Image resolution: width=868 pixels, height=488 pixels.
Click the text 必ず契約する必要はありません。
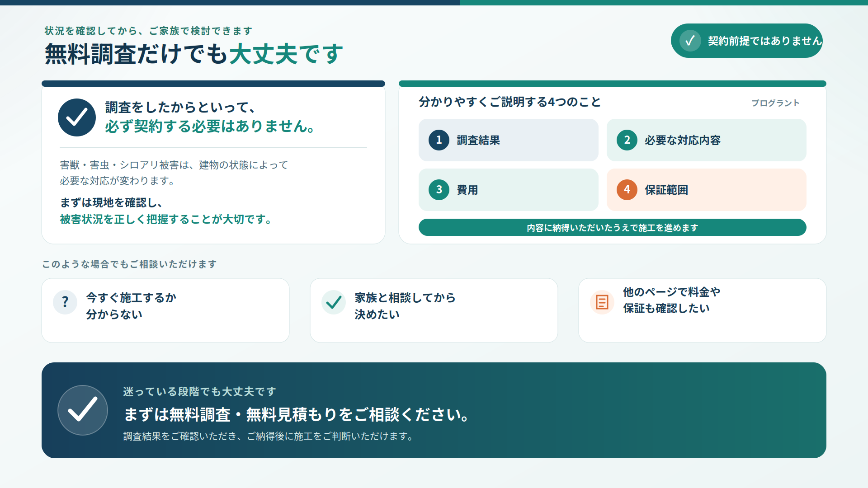point(211,126)
